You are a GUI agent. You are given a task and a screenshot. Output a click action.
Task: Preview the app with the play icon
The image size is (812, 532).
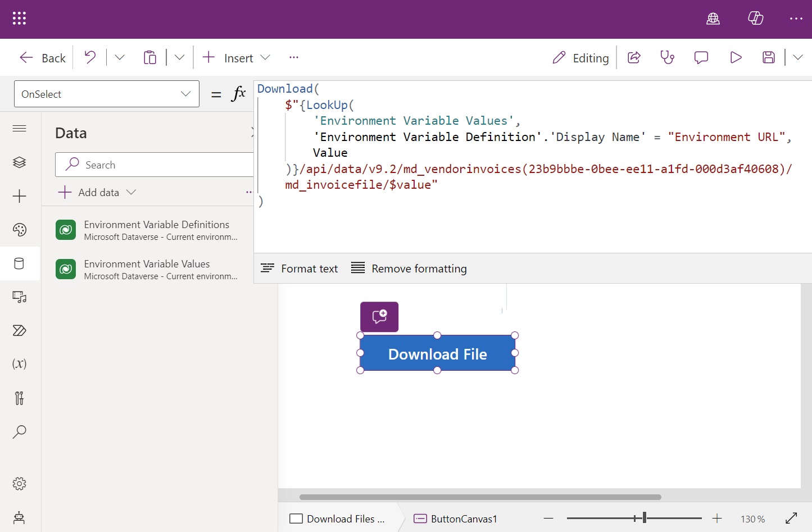tap(736, 57)
